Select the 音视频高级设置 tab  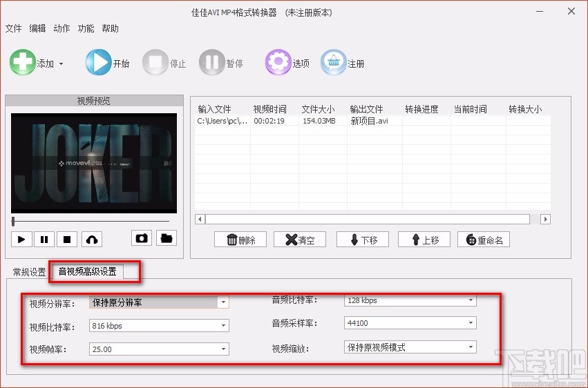pos(87,271)
